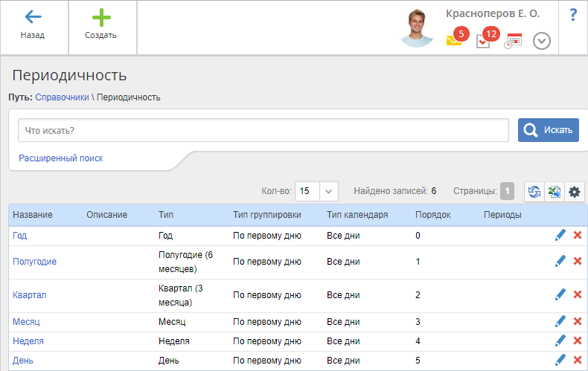Click the Back arrow button
588x371 pixels.
[33, 25]
